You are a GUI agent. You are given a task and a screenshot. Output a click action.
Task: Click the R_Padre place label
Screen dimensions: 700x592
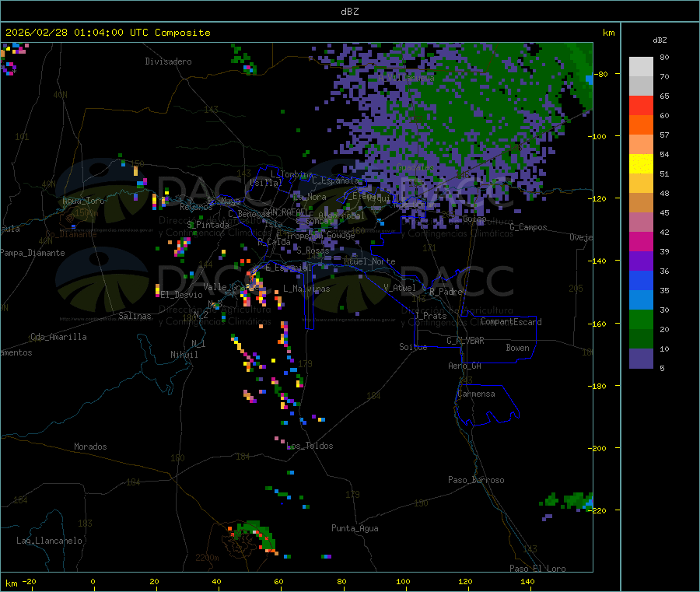pyautogui.click(x=446, y=292)
